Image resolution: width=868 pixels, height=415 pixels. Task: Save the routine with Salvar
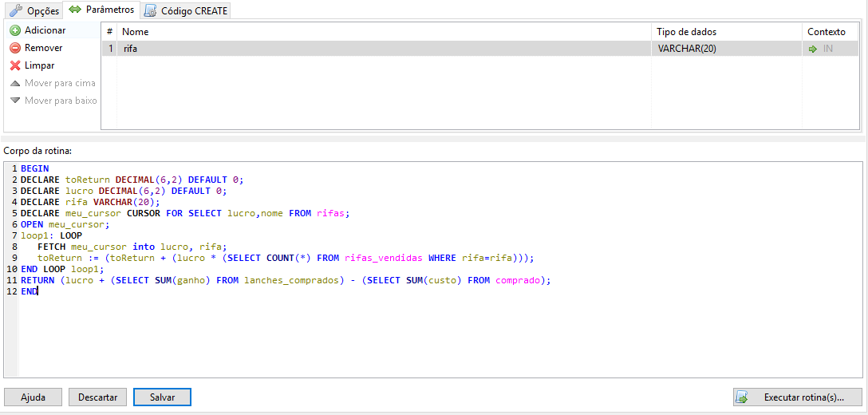tap(162, 397)
